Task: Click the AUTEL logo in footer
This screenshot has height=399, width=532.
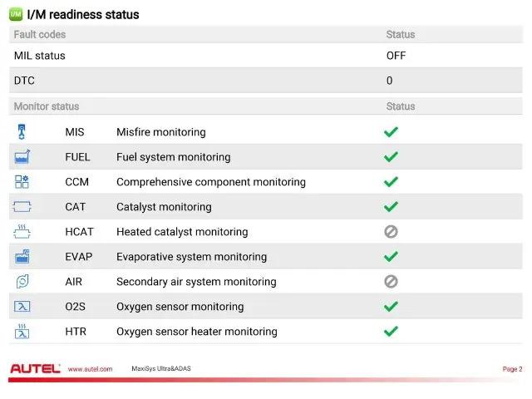Action: 35,368
